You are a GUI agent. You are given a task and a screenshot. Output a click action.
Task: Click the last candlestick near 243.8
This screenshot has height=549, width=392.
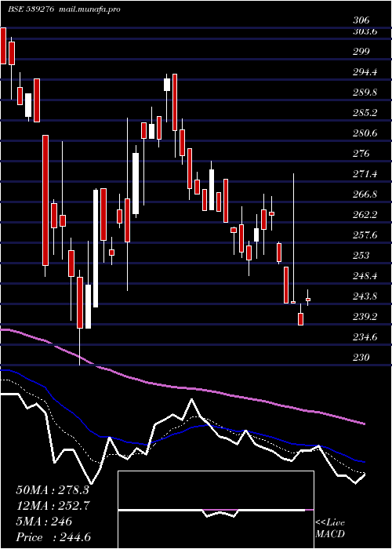[308, 299]
